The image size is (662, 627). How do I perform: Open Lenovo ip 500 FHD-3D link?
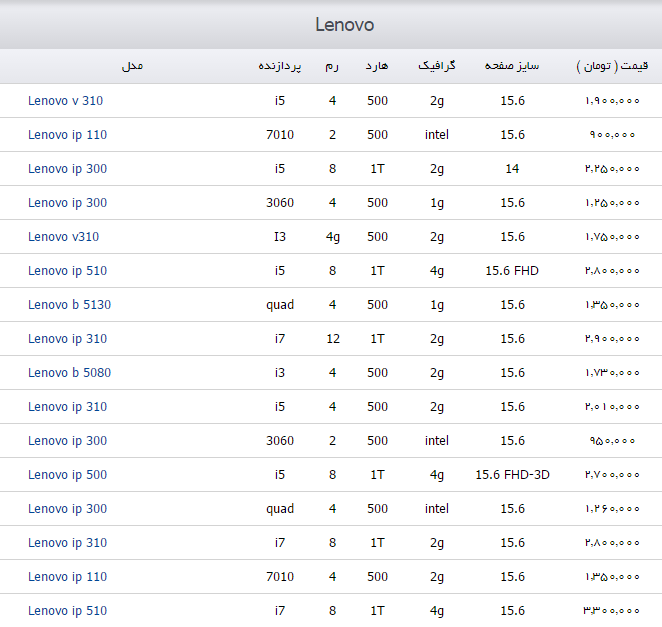pyautogui.click(x=68, y=475)
